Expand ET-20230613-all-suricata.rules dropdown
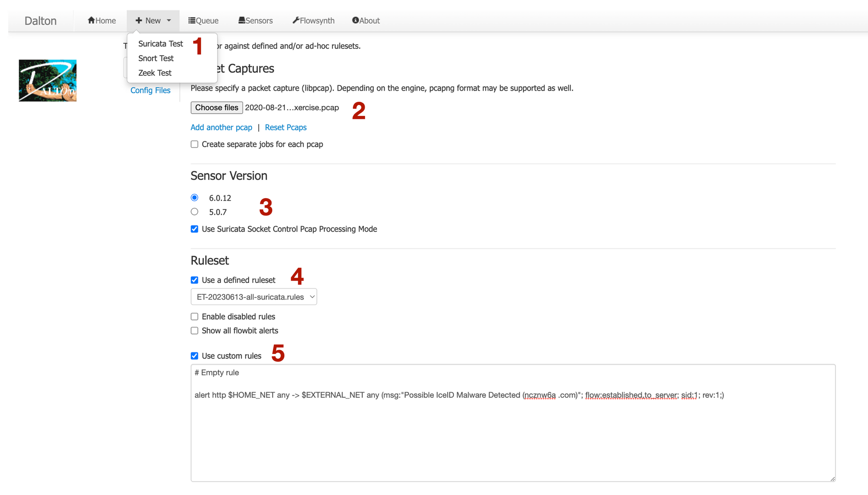 [x=253, y=297]
